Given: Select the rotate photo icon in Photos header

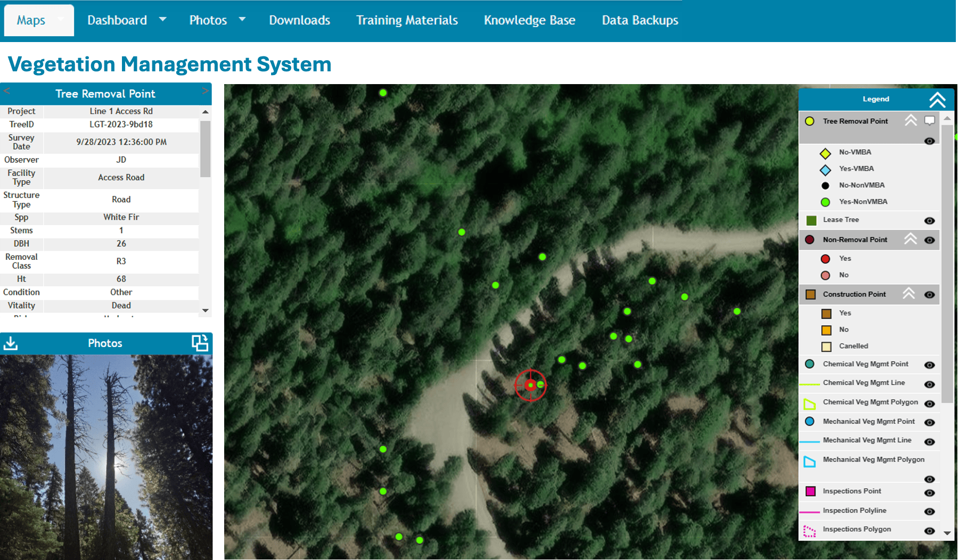Looking at the screenshot, I should coord(200,343).
